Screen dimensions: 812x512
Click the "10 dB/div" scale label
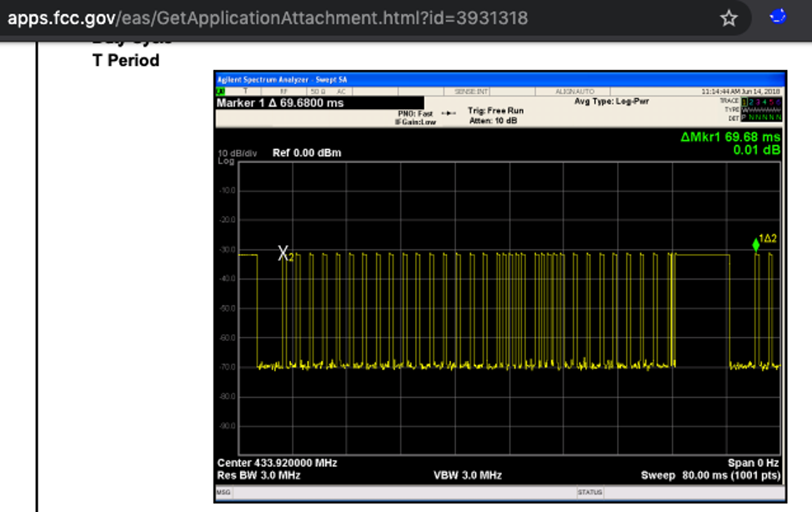coord(237,153)
